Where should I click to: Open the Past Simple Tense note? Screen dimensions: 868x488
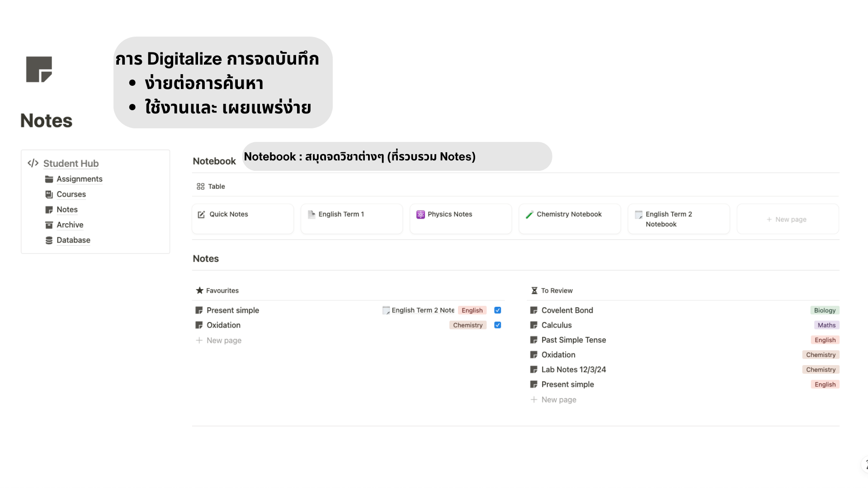573,340
